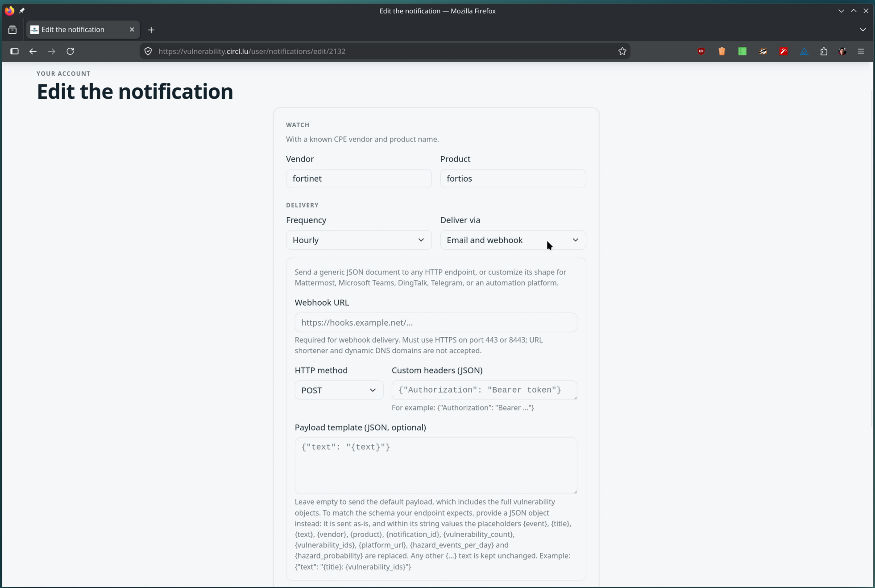Click the site security shield icon
The width and height of the screenshot is (875, 588).
(148, 51)
